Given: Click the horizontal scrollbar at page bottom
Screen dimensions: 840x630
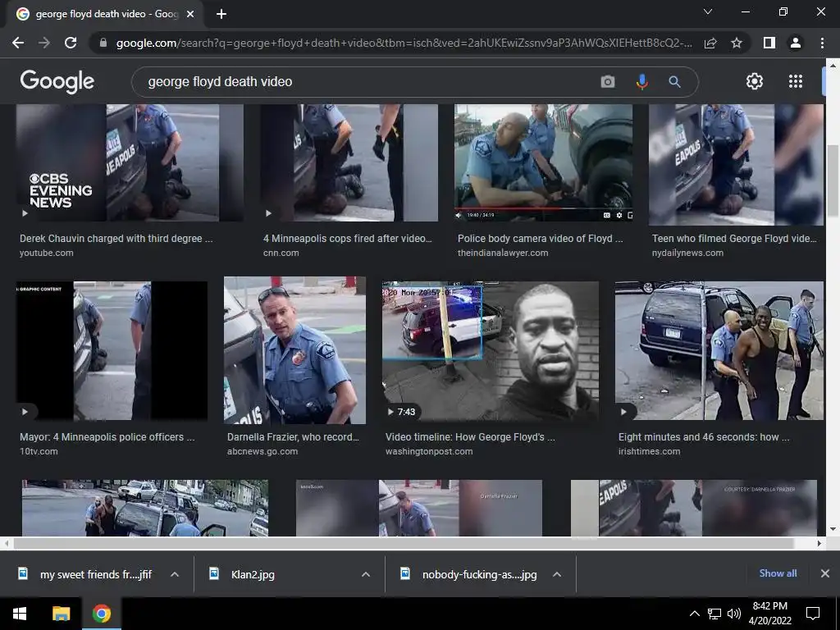Looking at the screenshot, I should [404, 543].
